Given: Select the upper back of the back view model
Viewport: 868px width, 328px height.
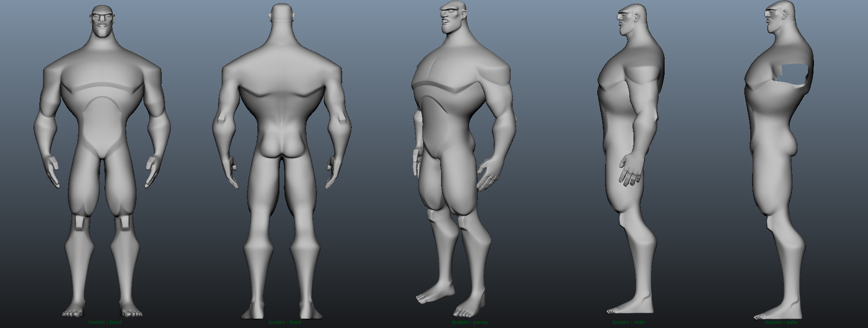Looking at the screenshot, I should pyautogui.click(x=281, y=69).
